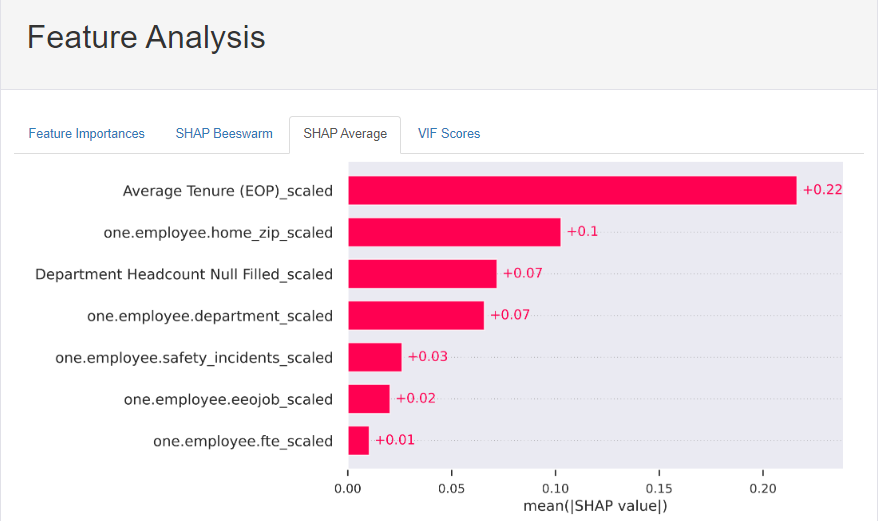Viewport: 879px width, 521px height.
Task: Click the +0.22 value label
Action: point(822,190)
